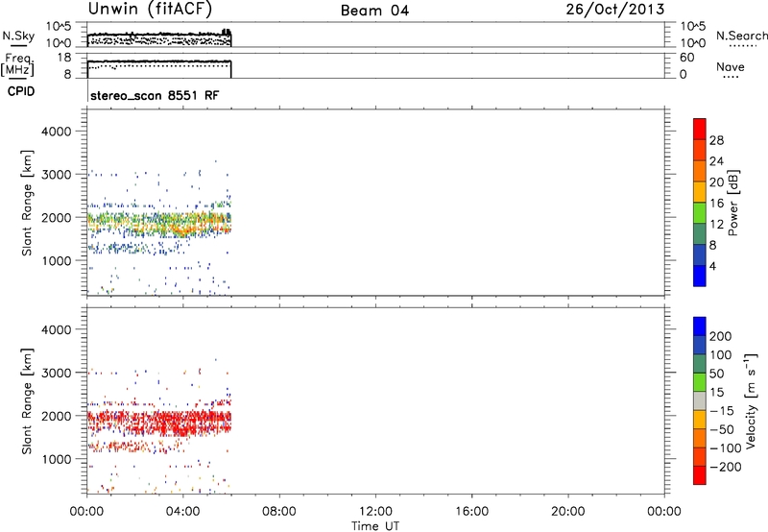Screen dimensions: 768x532
Task: Click the dense red scatter band in the velocity panel
Action: point(159,423)
